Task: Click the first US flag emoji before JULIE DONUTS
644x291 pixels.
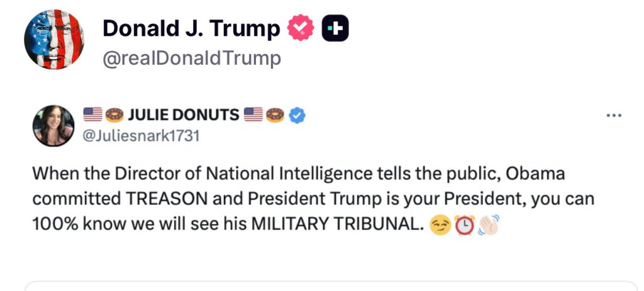Action: coord(92,115)
